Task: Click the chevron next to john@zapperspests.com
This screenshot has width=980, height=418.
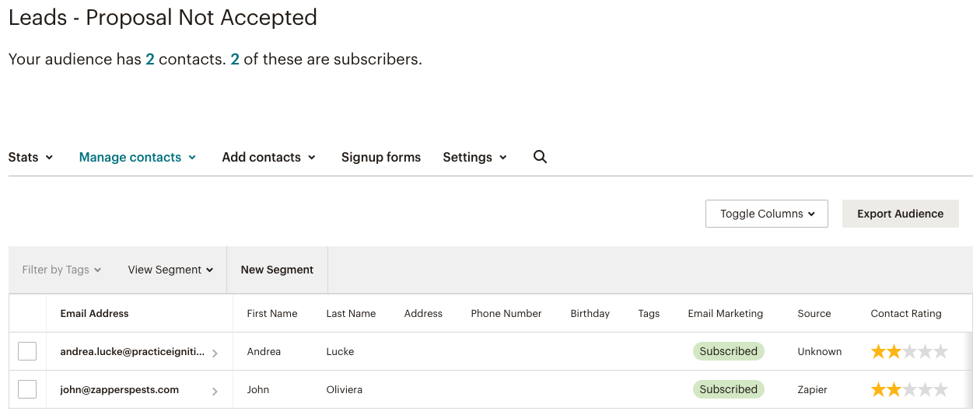Action: click(x=215, y=391)
